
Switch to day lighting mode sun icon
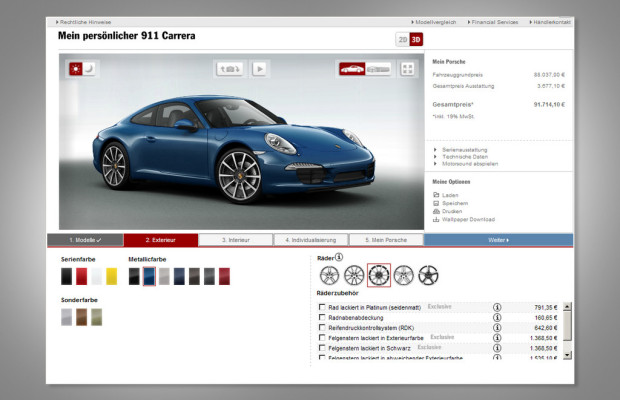coord(76,69)
